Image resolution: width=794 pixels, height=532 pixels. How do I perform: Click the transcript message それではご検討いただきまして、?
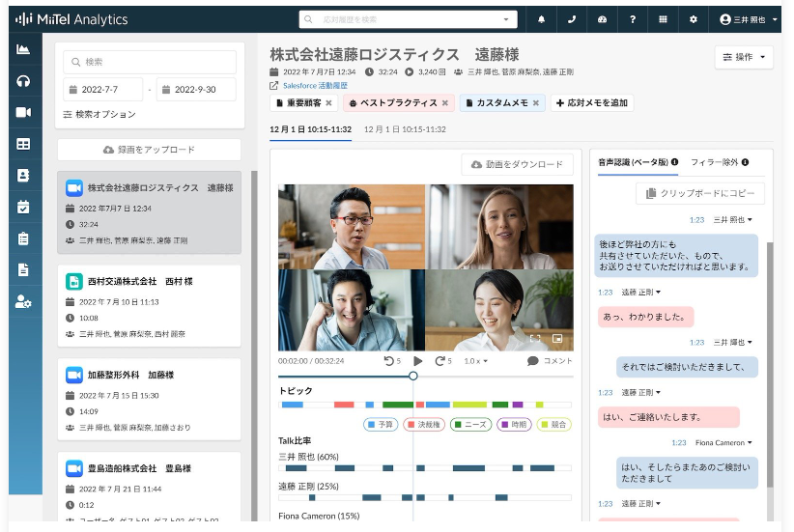pyautogui.click(x=687, y=367)
